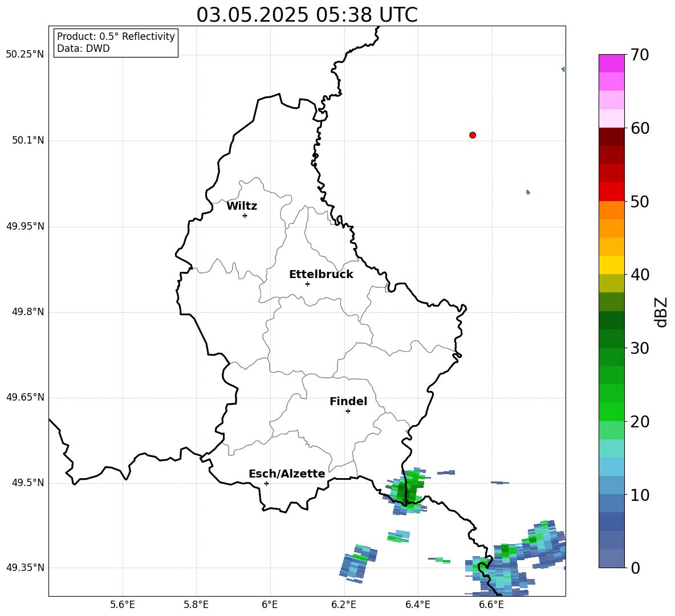
Task: Click the 6°E longitude label
Action: pos(270,605)
